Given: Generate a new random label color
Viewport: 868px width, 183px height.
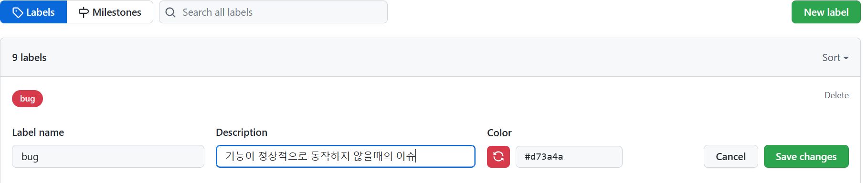Looking at the screenshot, I should 498,157.
